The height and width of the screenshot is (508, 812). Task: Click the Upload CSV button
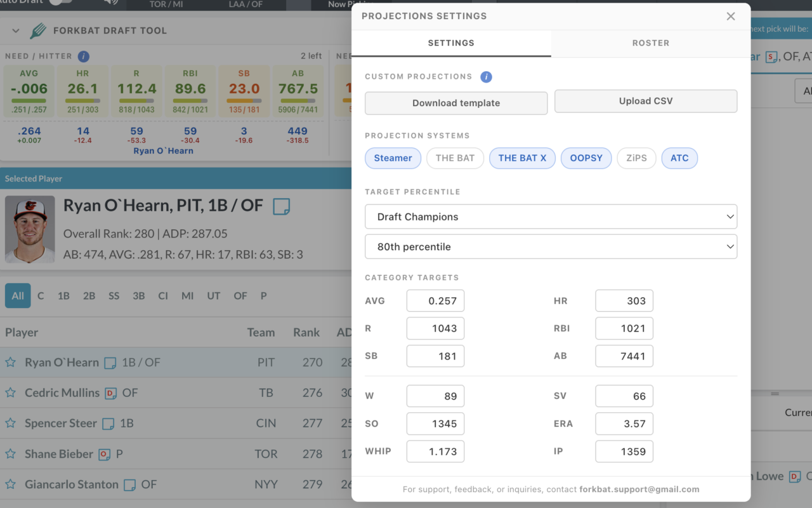646,101
